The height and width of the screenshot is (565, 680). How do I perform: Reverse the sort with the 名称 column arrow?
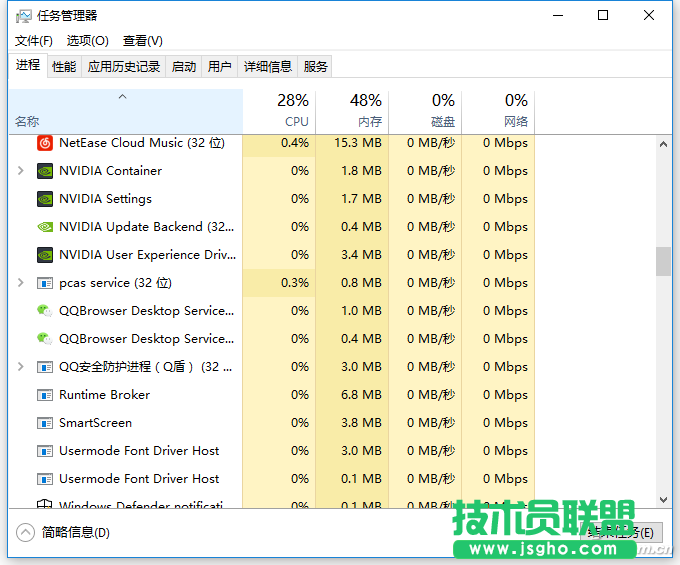123,97
